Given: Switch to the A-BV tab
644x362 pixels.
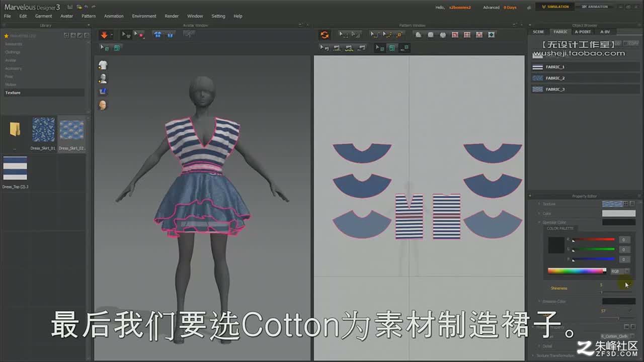Looking at the screenshot, I should 605,32.
